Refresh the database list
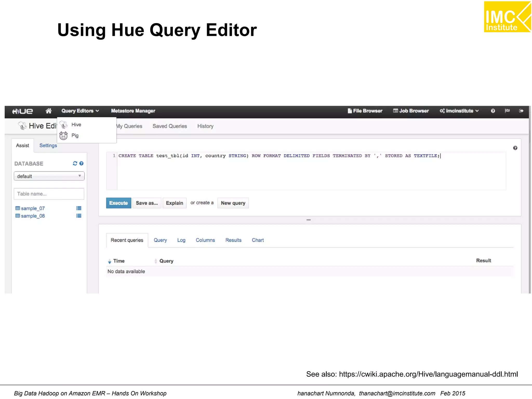Screen dimensions: 532x399 75,163
